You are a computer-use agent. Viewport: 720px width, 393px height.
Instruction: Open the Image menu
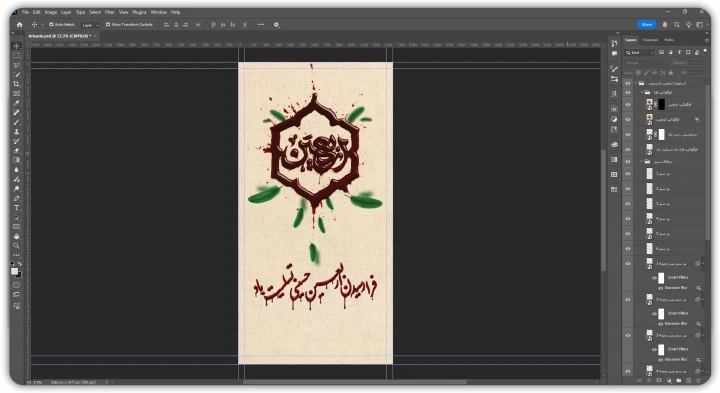[51, 12]
